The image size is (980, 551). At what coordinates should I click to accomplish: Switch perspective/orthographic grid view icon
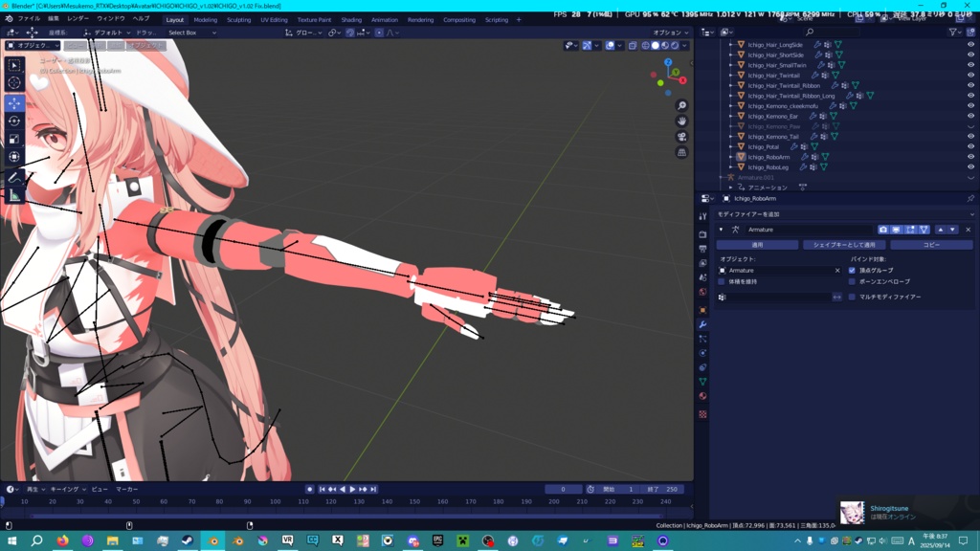pos(681,152)
